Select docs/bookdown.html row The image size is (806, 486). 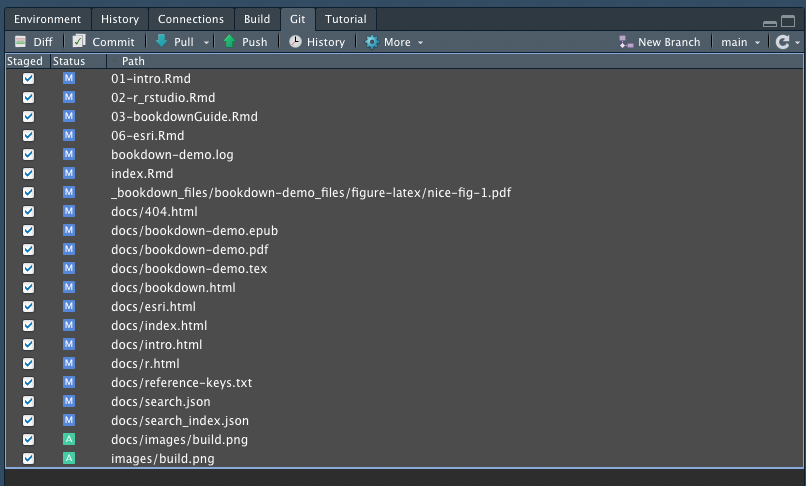[x=404, y=287]
